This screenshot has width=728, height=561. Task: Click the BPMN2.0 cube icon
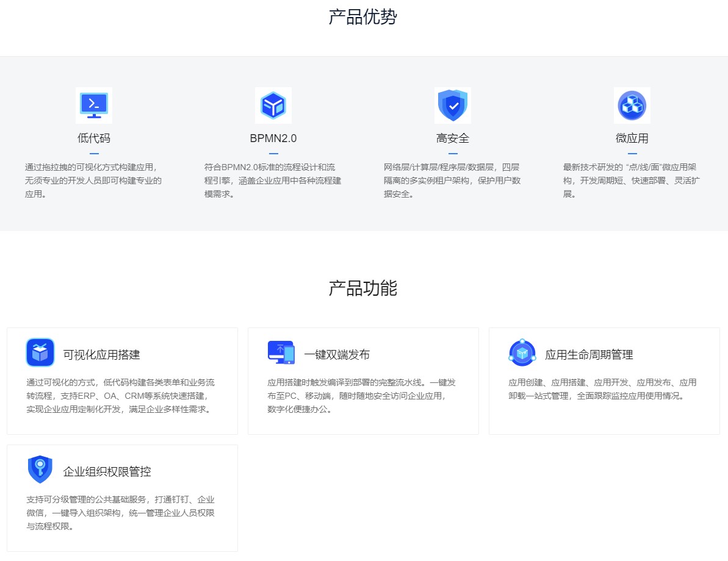[273, 105]
